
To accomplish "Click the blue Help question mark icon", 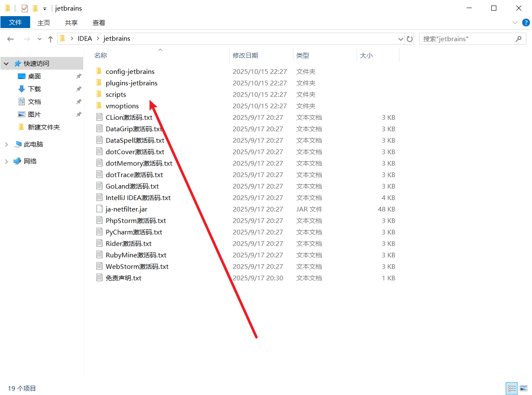I will click(x=525, y=23).
